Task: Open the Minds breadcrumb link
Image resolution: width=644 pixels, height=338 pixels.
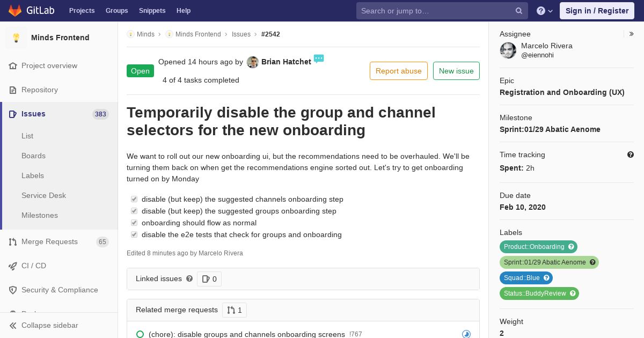Action: (145, 34)
